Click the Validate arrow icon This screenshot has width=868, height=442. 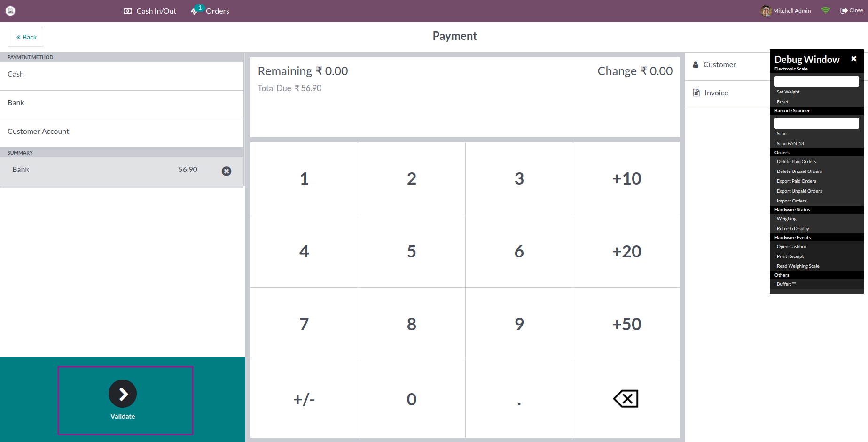click(x=123, y=394)
